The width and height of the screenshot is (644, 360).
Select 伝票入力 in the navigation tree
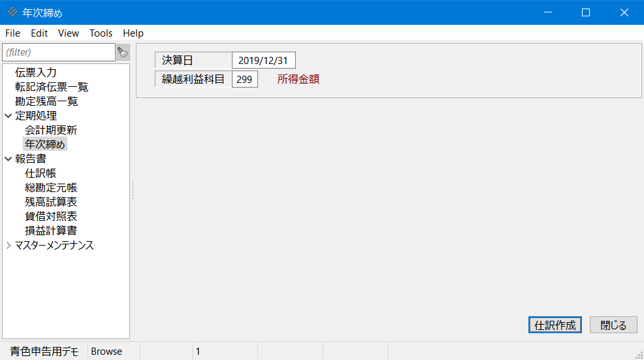pos(36,73)
